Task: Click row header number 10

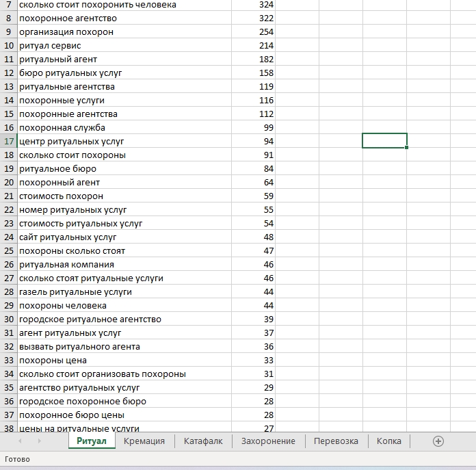Action: click(9, 46)
